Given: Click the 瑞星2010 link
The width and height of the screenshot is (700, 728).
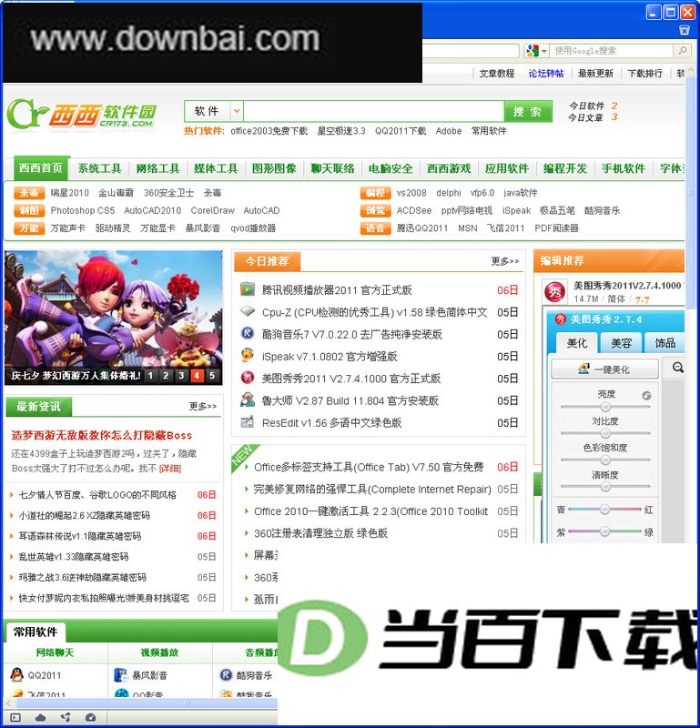Looking at the screenshot, I should click(x=70, y=193).
